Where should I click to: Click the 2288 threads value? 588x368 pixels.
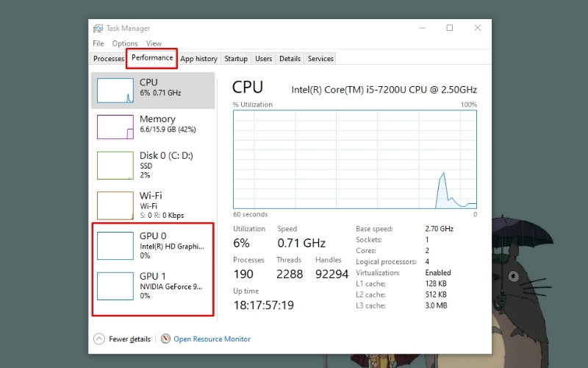[290, 274]
